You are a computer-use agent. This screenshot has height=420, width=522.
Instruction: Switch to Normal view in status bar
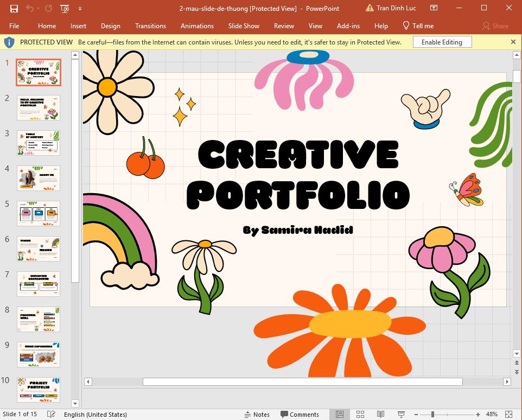click(339, 414)
